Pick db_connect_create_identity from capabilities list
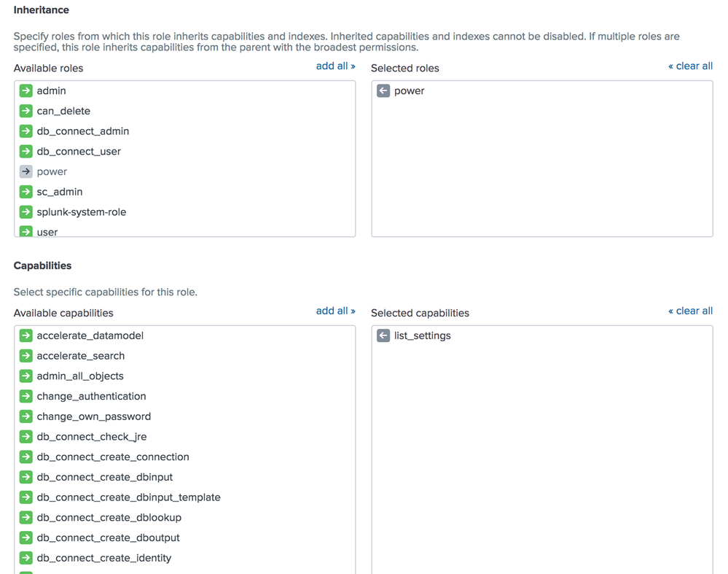Image resolution: width=728 pixels, height=574 pixels. 103,558
